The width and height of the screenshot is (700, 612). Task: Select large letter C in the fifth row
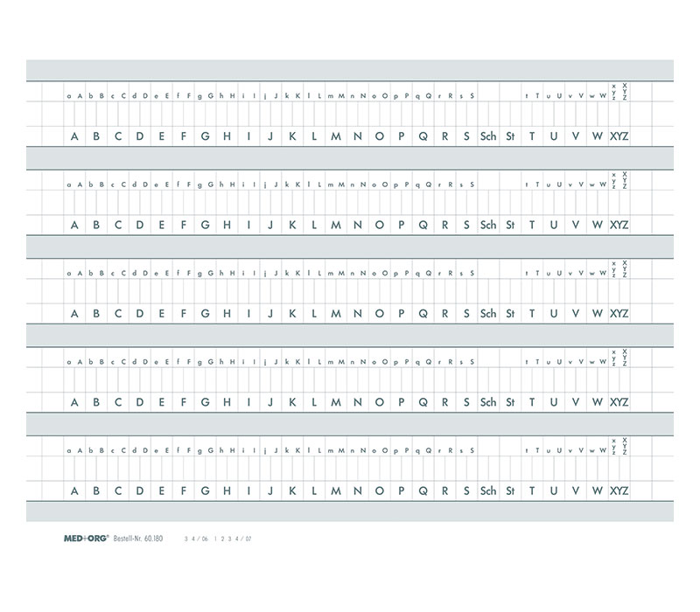[x=118, y=490]
